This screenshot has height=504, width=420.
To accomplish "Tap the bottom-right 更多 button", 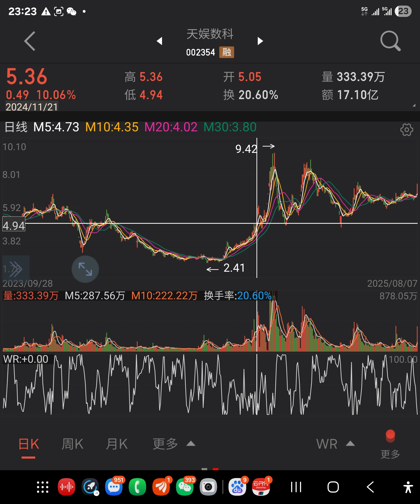I will tap(390, 454).
